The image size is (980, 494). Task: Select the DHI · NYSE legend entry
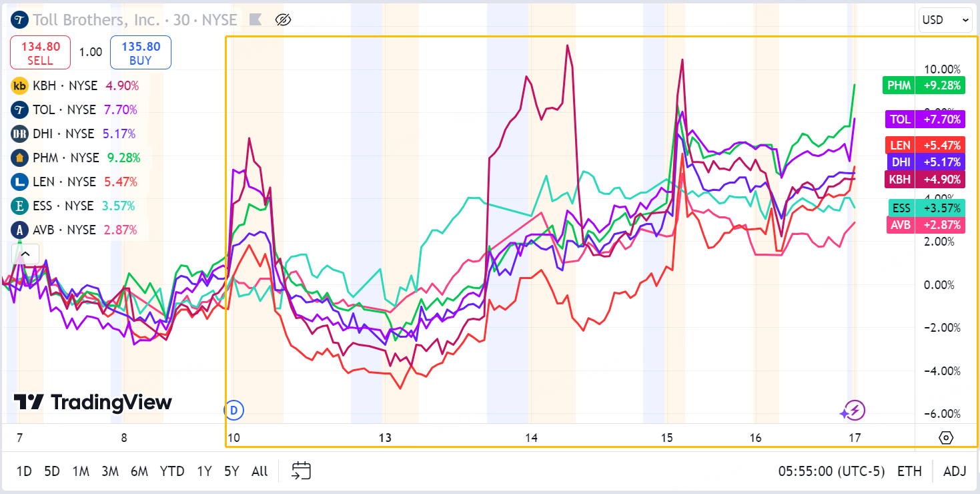click(x=63, y=134)
